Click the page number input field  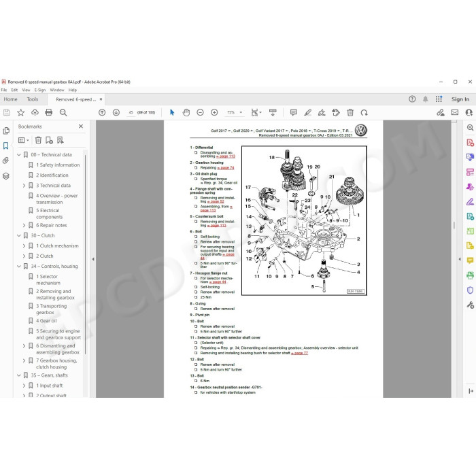(131, 112)
